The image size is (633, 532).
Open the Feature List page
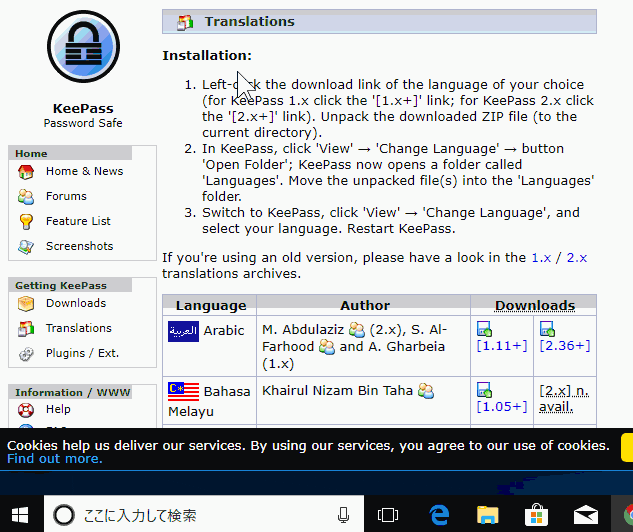(x=78, y=221)
